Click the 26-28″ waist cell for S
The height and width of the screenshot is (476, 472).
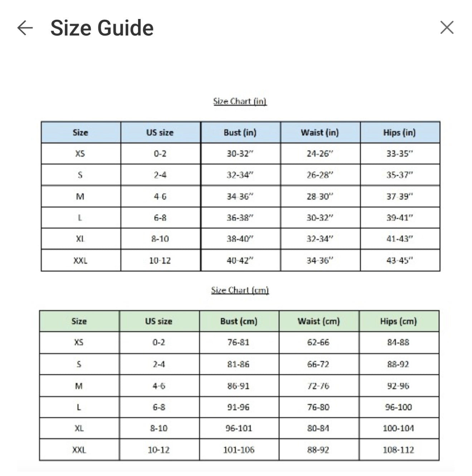point(320,175)
